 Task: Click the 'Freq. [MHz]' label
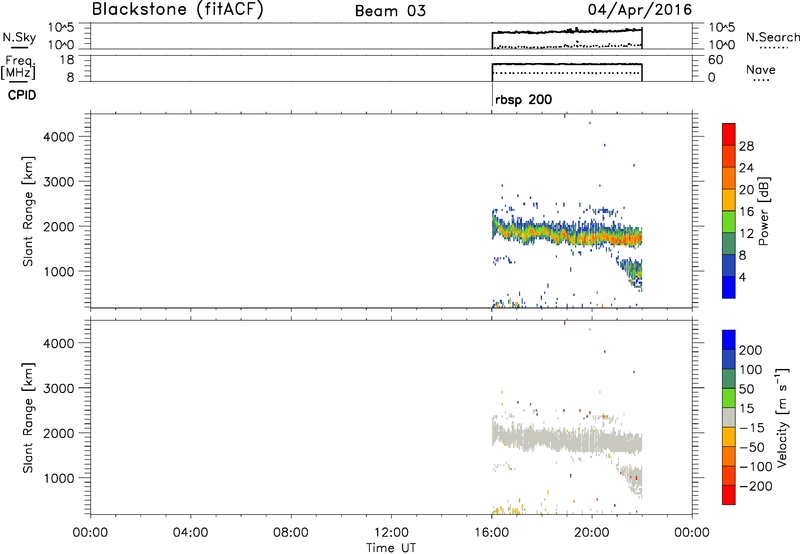click(18, 68)
